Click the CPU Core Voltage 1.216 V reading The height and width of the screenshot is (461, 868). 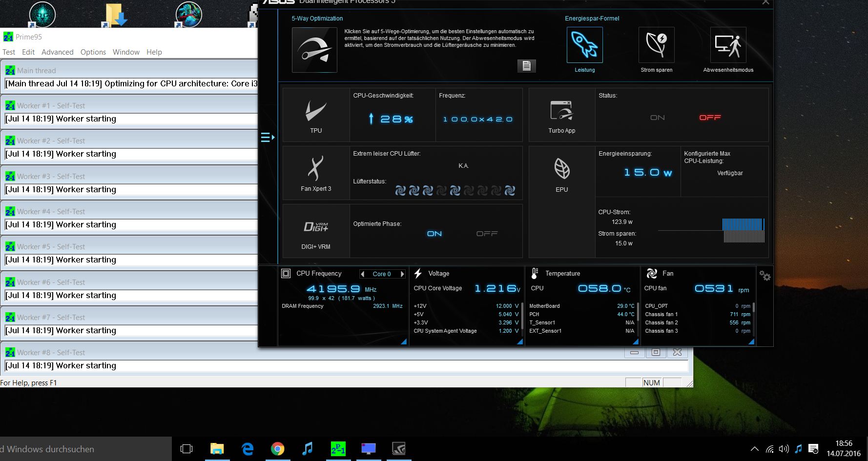[497, 288]
